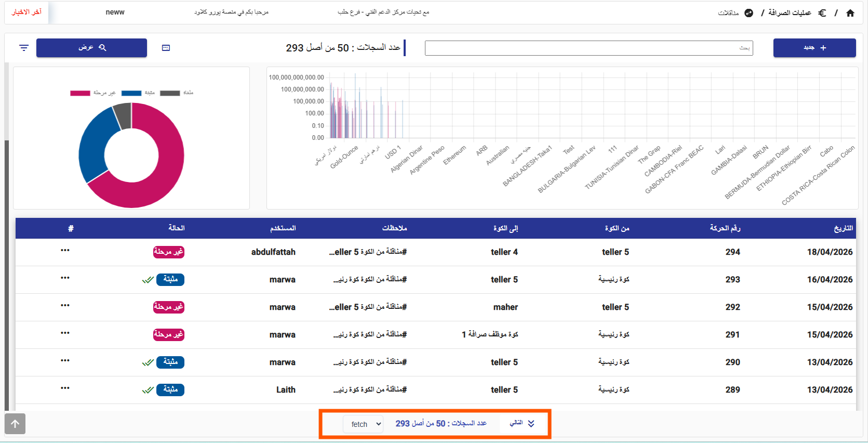Toggle the pink legend series in donut chart

pyautogui.click(x=81, y=93)
